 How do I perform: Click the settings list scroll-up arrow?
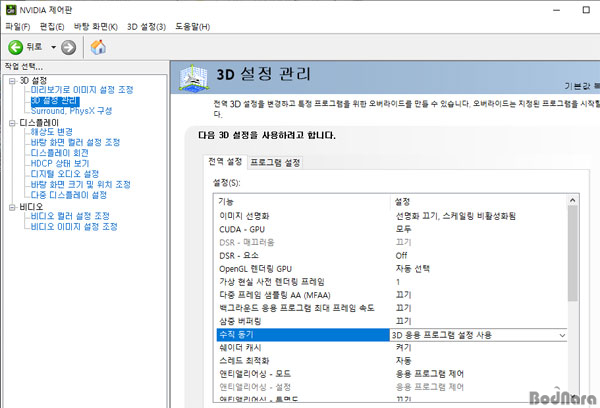pyautogui.click(x=572, y=200)
